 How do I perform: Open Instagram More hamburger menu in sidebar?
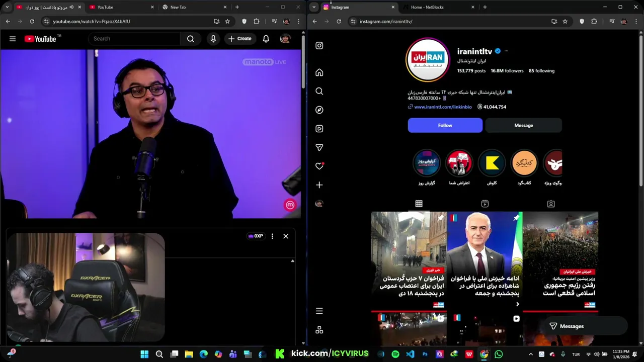[319, 311]
